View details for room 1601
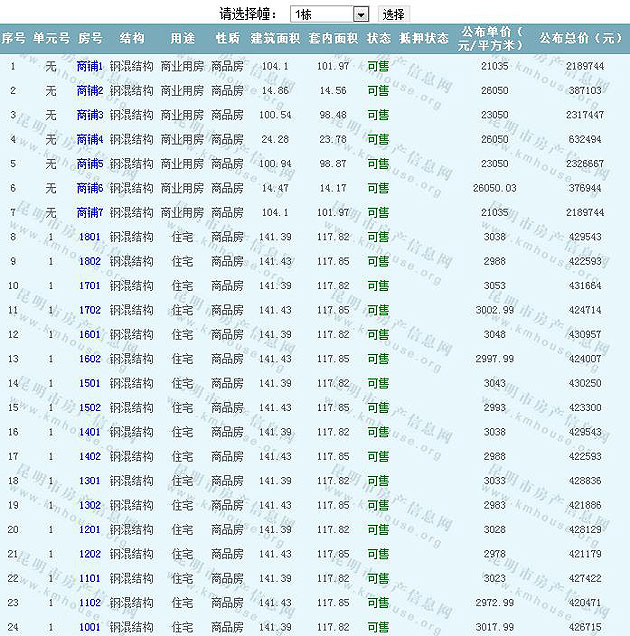 coord(90,334)
